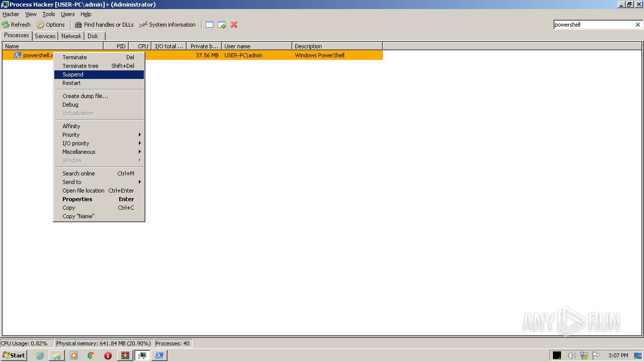644x362 pixels.
Task: Select Restart from the context menu
Action: coord(99,83)
